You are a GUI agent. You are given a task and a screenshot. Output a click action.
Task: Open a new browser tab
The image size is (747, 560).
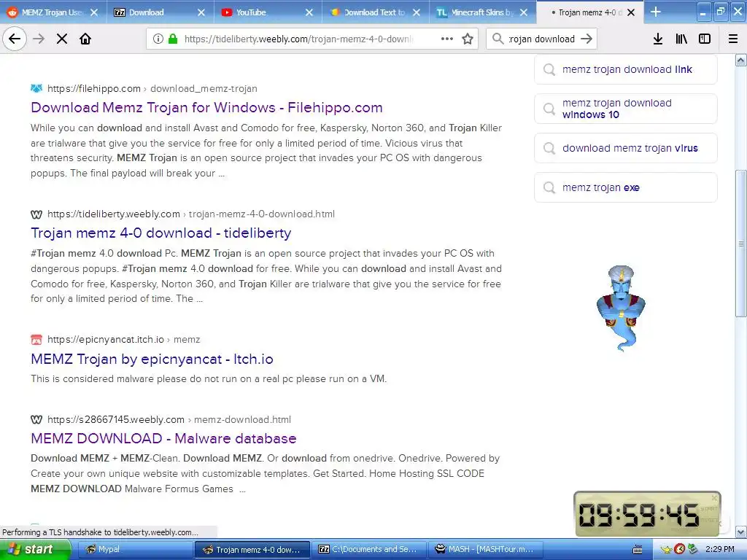pos(656,12)
